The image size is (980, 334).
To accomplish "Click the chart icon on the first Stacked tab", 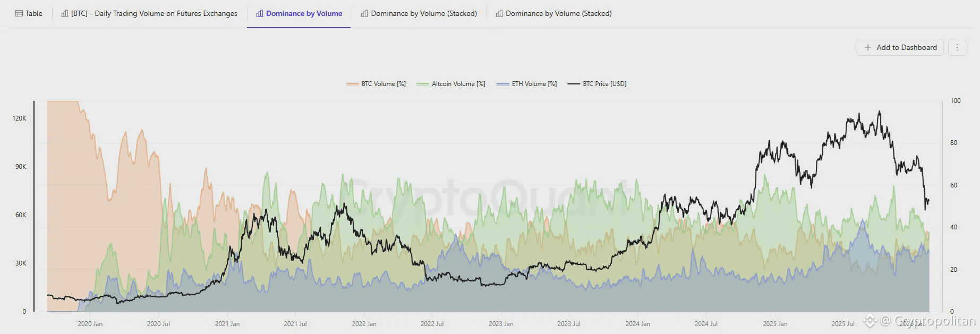I will [x=364, y=13].
